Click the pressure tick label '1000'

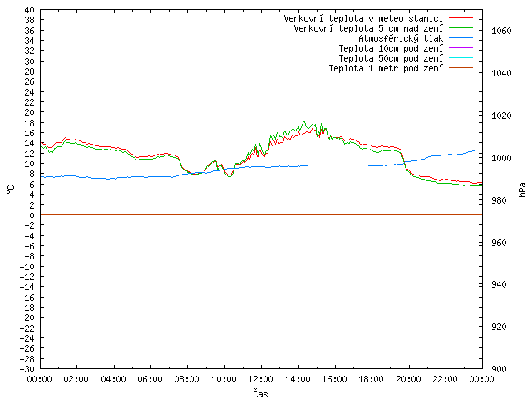[x=501, y=158]
